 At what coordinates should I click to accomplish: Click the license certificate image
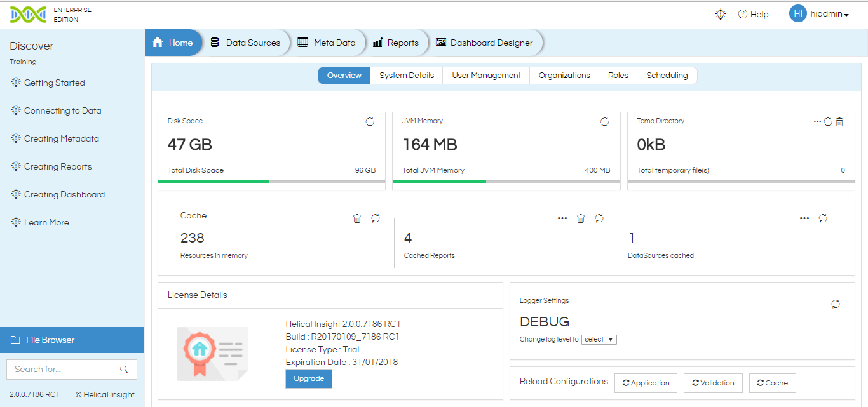tap(212, 354)
